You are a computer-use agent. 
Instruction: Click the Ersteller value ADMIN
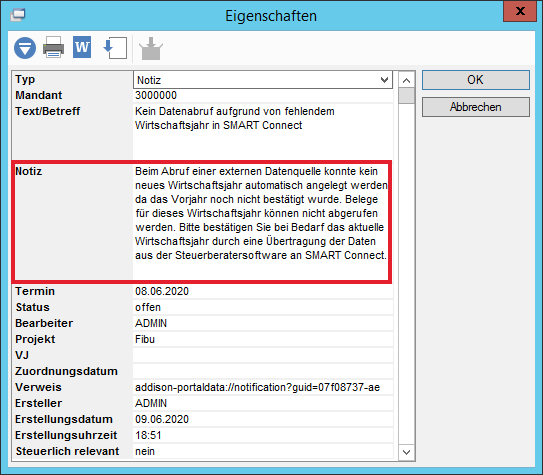point(263,403)
